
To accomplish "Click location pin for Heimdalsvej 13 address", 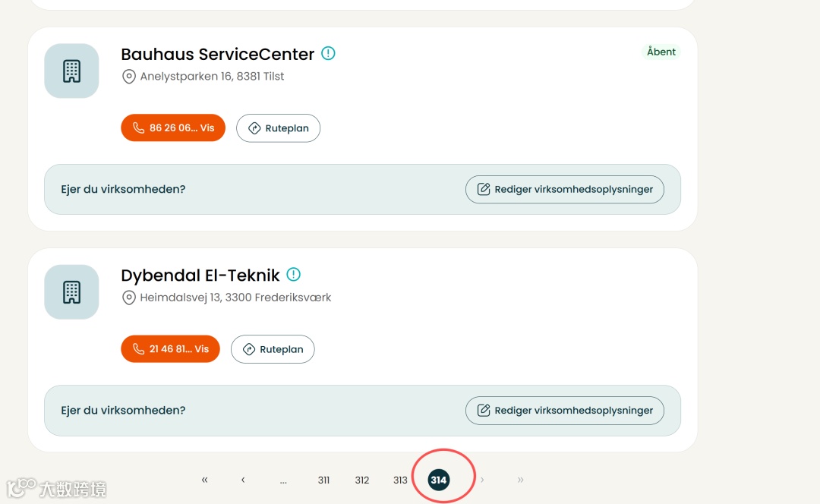I will 129,298.
